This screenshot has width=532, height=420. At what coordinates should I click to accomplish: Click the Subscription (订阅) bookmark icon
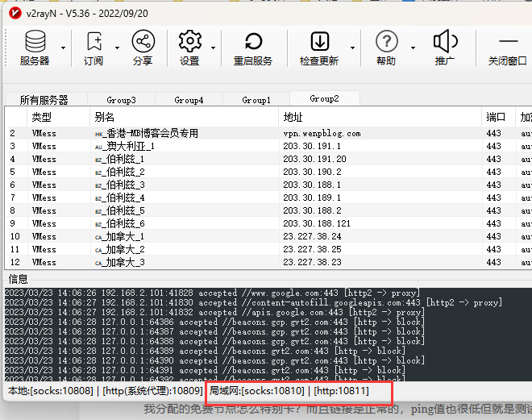(94, 41)
